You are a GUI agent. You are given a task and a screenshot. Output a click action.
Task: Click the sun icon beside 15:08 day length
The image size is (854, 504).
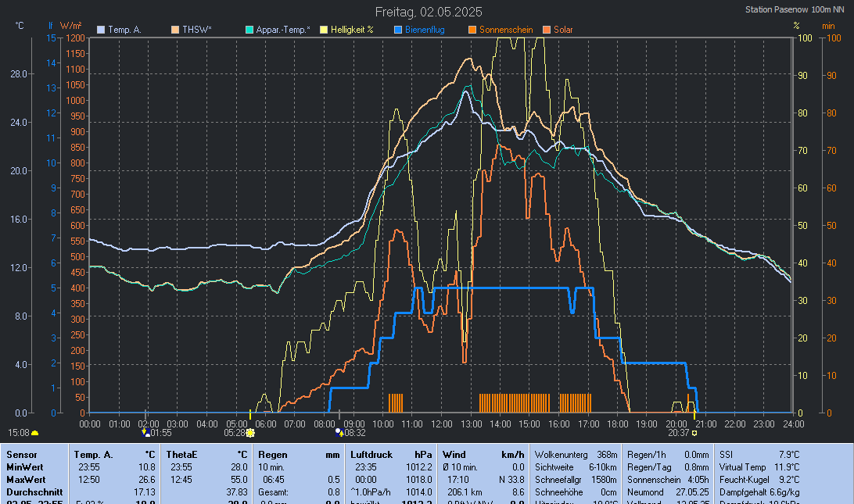[35, 433]
